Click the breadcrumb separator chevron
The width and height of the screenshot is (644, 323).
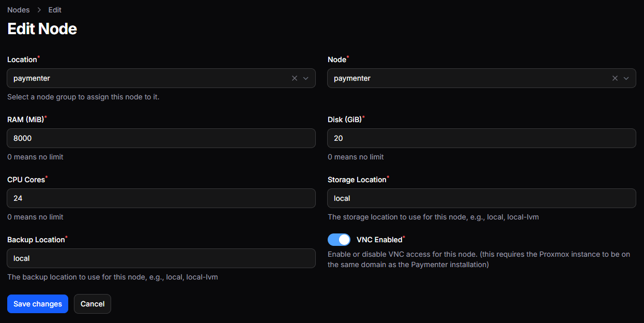click(39, 10)
